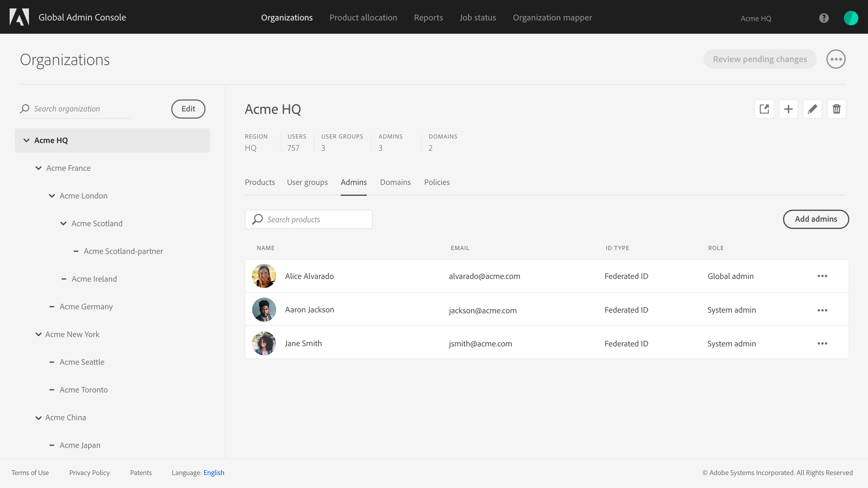Click the Add admins button
The height and width of the screenshot is (488, 868).
pos(816,219)
